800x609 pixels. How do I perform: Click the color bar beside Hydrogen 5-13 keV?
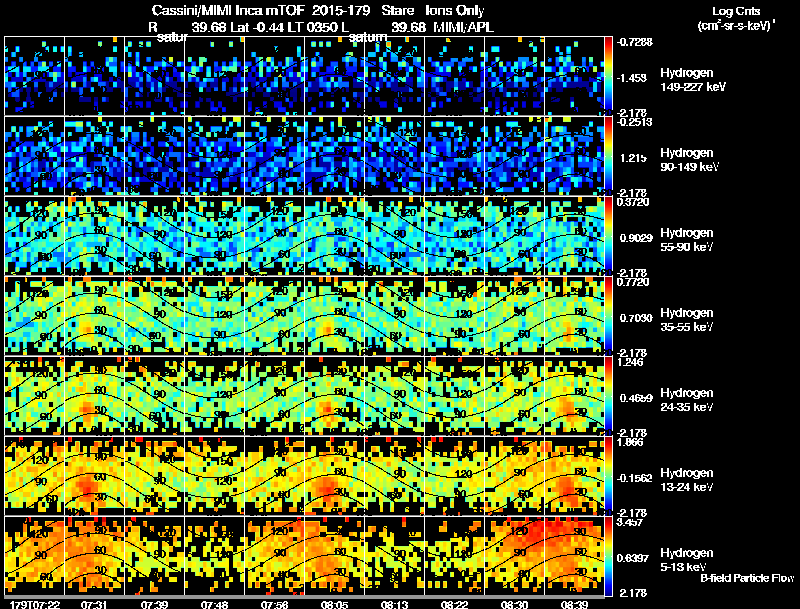(608, 556)
